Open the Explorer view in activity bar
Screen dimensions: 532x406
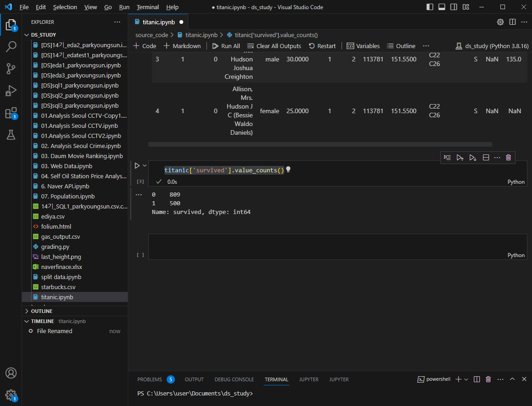click(11, 25)
